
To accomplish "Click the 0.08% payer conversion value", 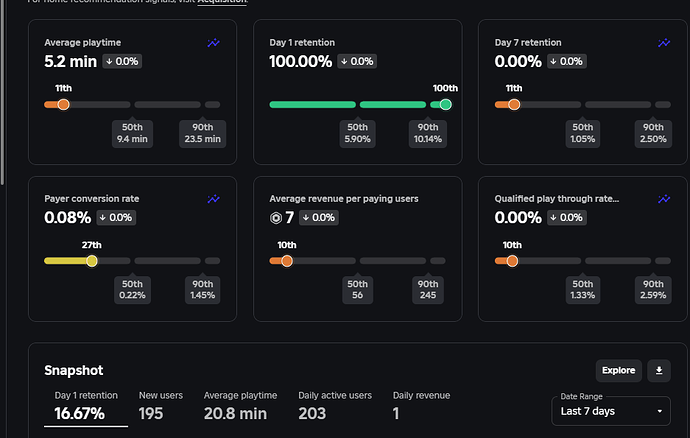I will [x=67, y=217].
